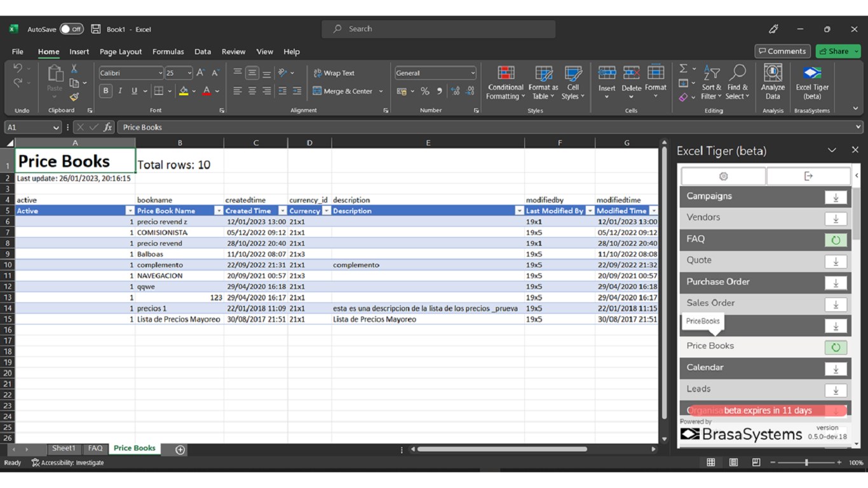868x488 pixels.
Task: Click the Undo arrow in the ribbon
Action: [x=17, y=69]
